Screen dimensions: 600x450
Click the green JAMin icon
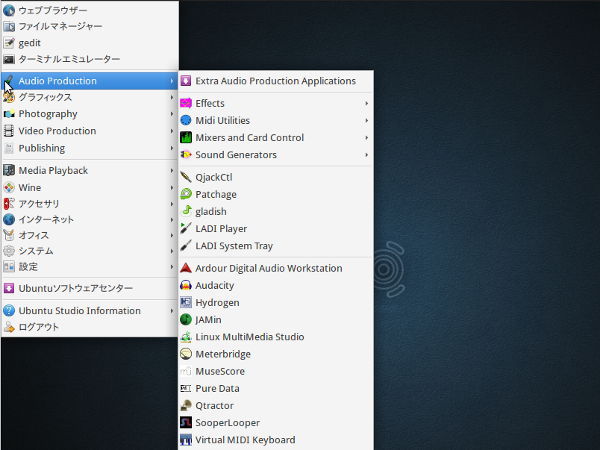186,320
